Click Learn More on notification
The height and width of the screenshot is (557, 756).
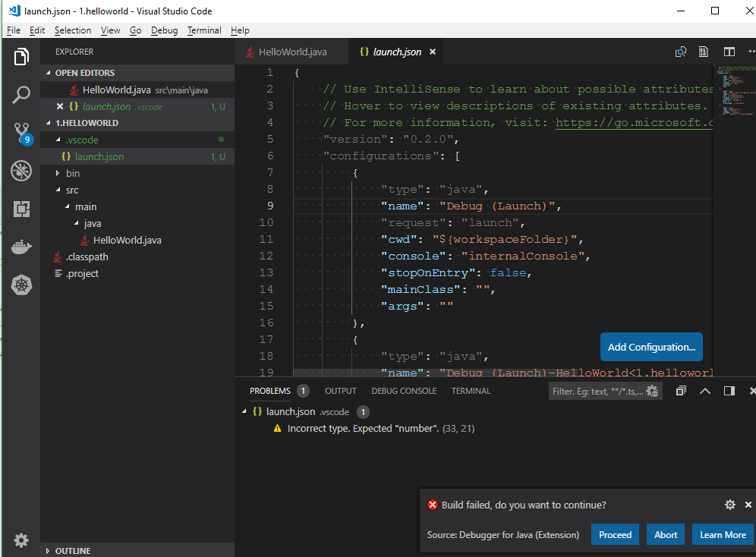tap(723, 534)
